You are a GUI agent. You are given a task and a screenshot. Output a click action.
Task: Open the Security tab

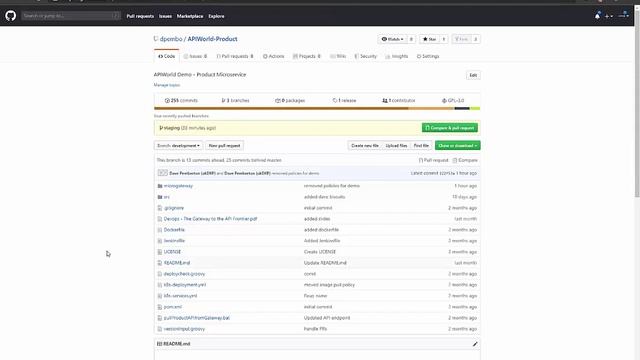point(366,56)
